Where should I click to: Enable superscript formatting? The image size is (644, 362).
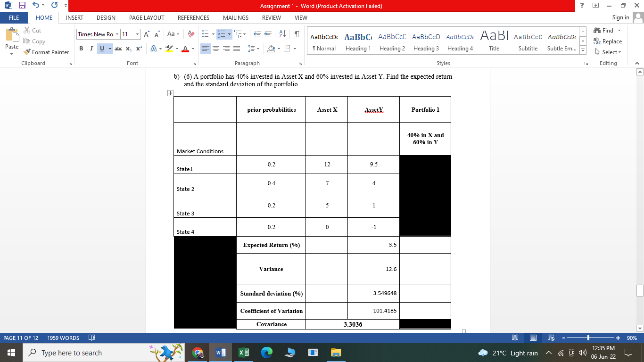point(138,49)
